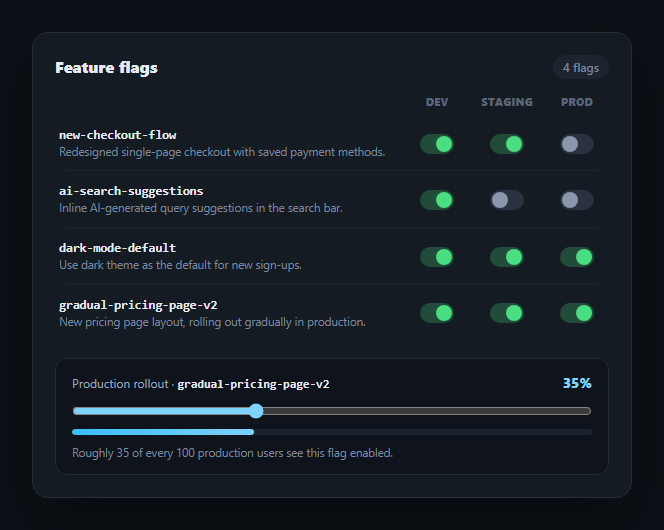Click the DEV column header
This screenshot has width=664, height=530.
(x=437, y=102)
